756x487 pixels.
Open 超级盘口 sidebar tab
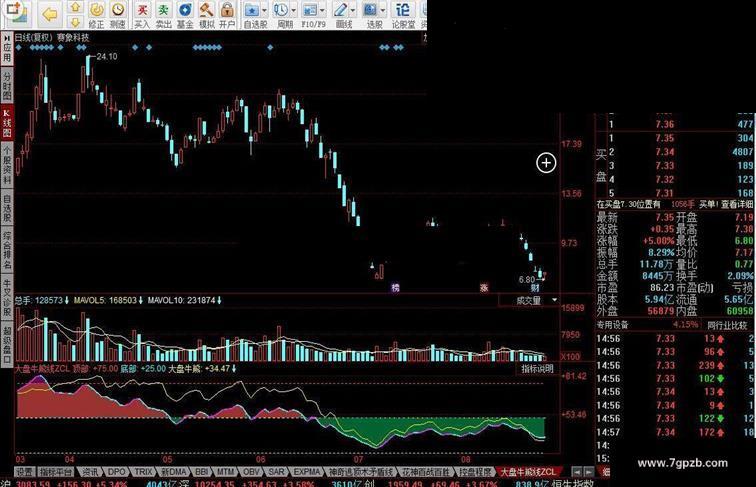tap(7, 344)
